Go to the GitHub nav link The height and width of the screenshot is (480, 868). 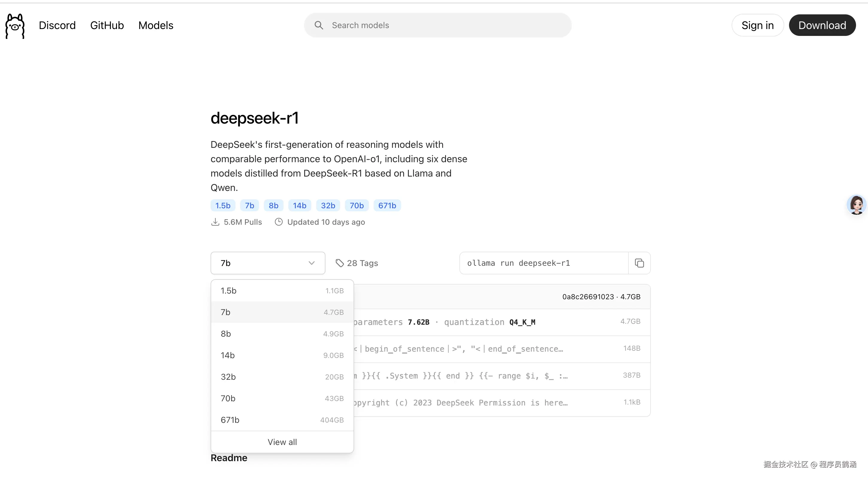tap(107, 25)
